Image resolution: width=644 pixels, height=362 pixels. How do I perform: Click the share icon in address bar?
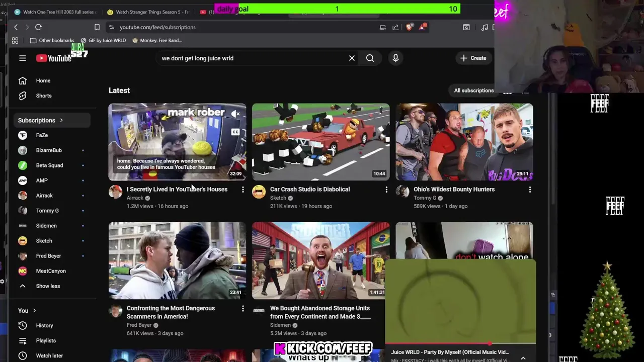[x=395, y=27]
